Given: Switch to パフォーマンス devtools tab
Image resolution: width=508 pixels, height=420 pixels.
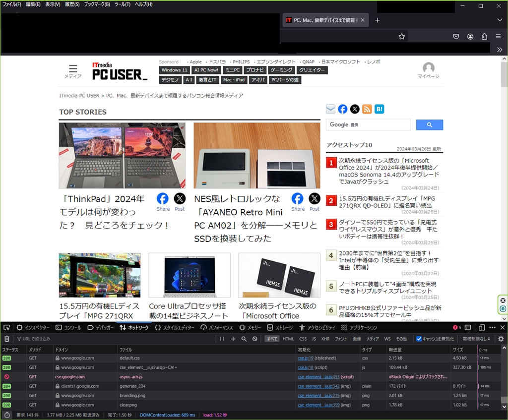Looking at the screenshot, I should click(x=216, y=327).
